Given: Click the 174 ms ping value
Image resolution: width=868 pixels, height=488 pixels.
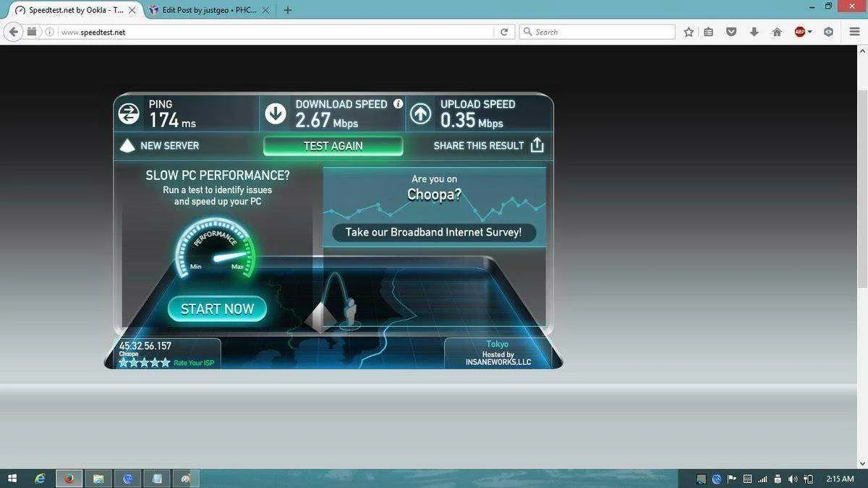Looking at the screenshot, I should click(172, 121).
